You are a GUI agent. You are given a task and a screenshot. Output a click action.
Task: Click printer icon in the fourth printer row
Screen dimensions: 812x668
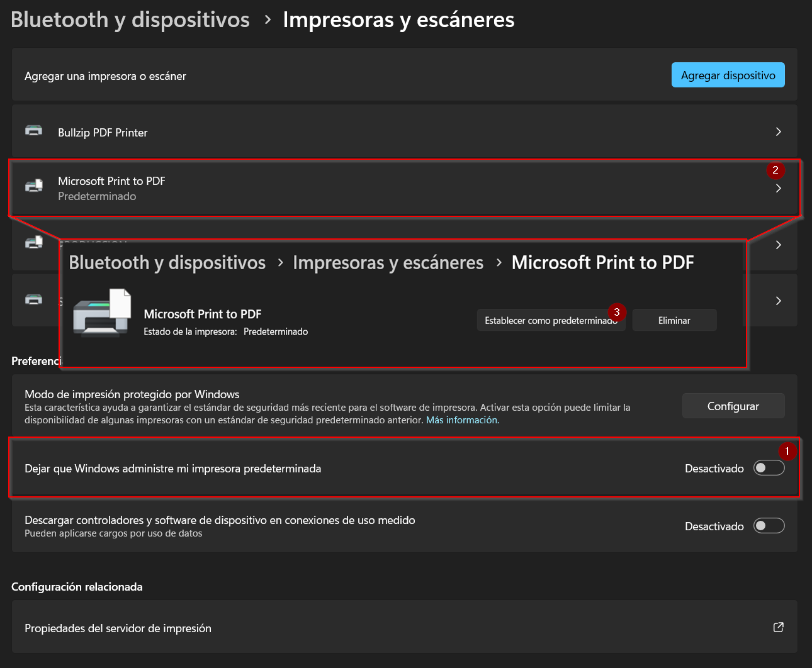tap(34, 299)
